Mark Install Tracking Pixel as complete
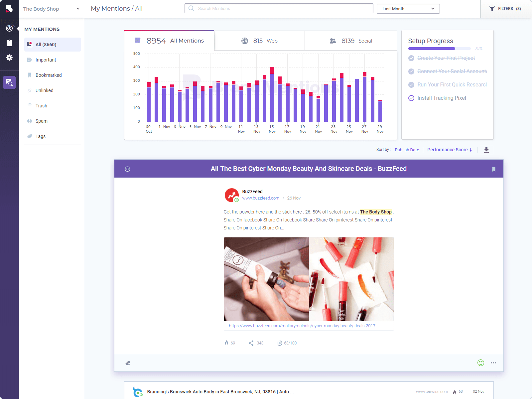Image resolution: width=532 pixels, height=399 pixels. tap(411, 98)
